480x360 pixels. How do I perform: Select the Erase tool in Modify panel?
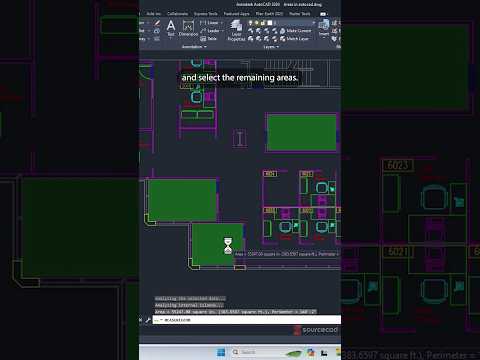coord(157,23)
